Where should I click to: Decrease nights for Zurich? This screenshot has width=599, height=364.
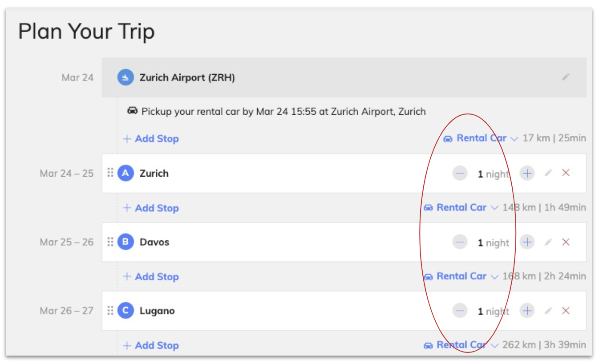(x=460, y=173)
